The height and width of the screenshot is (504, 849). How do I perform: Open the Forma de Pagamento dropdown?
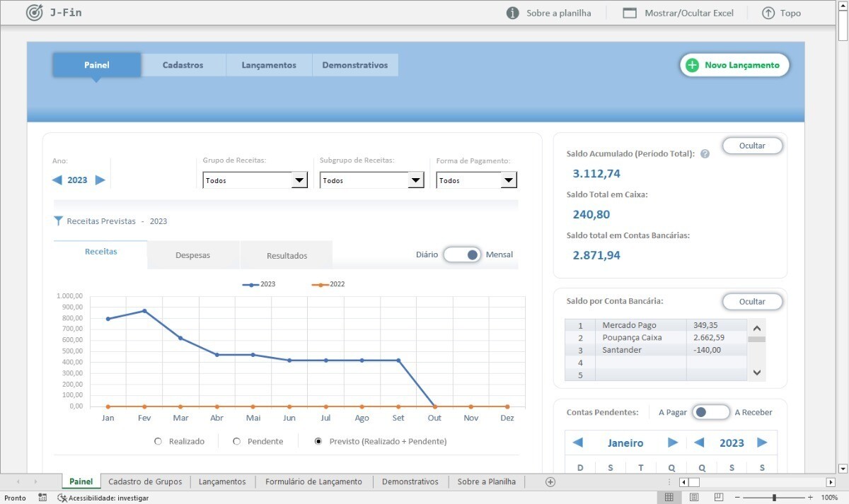click(509, 180)
